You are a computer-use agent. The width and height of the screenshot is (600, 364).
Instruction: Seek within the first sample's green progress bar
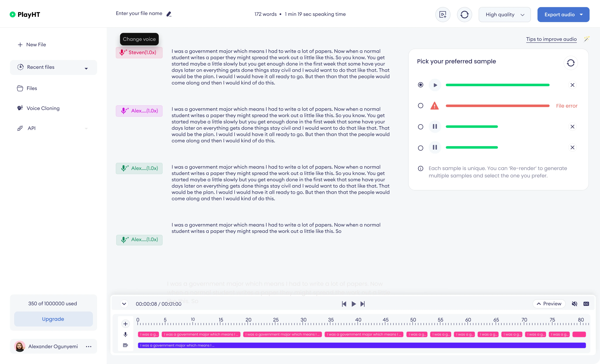coord(497,85)
